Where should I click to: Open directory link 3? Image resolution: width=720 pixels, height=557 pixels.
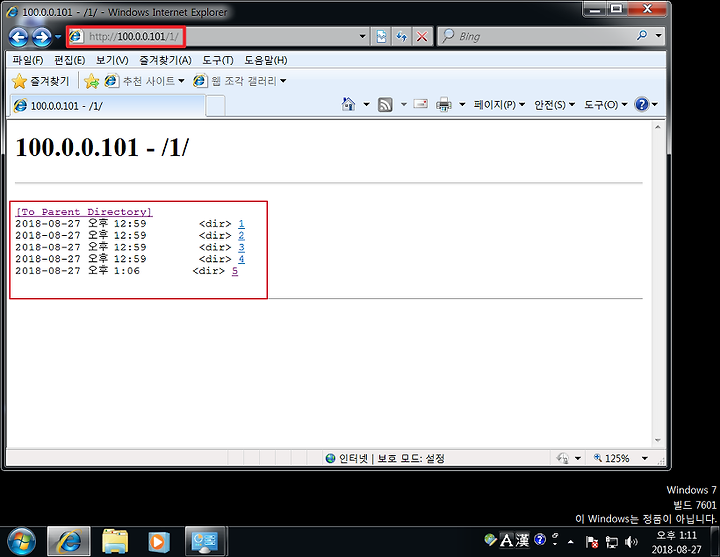click(x=241, y=247)
